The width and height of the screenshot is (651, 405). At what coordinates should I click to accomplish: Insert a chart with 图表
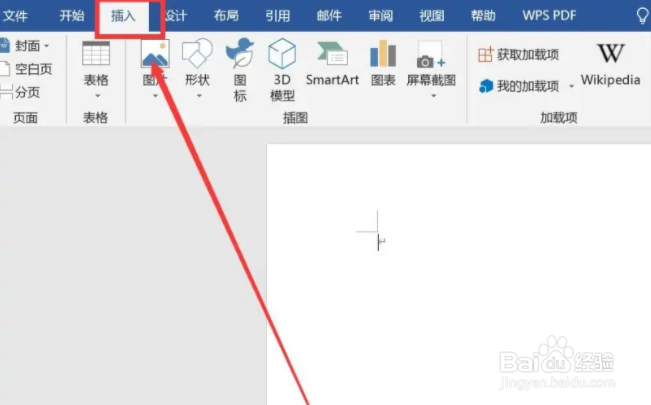[x=383, y=62]
